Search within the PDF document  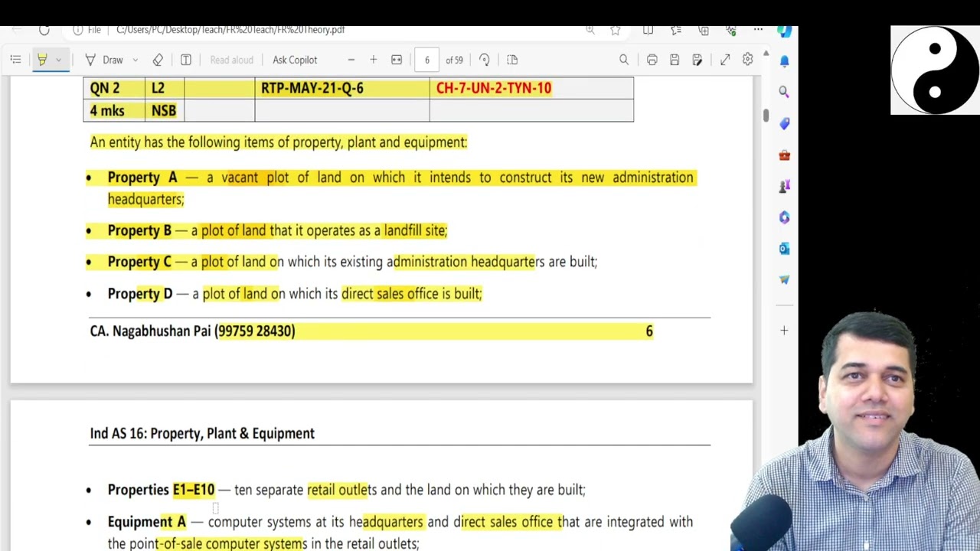click(624, 60)
